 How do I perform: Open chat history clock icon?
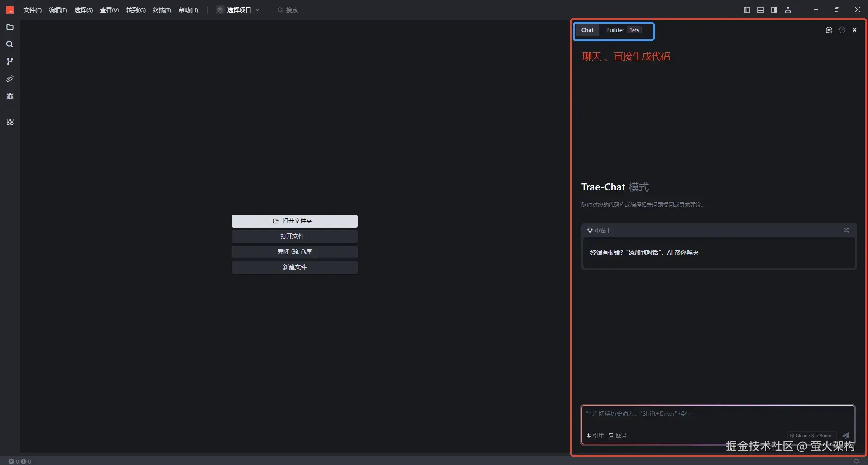(842, 30)
